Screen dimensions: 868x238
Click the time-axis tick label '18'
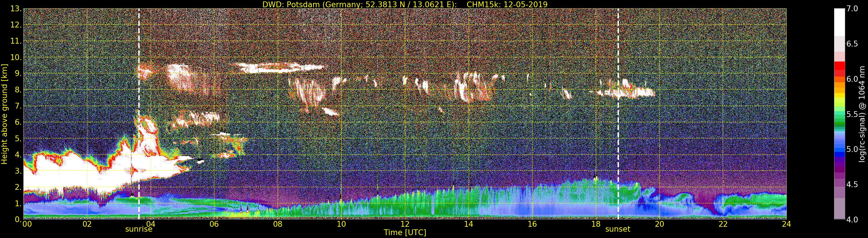[596, 224]
